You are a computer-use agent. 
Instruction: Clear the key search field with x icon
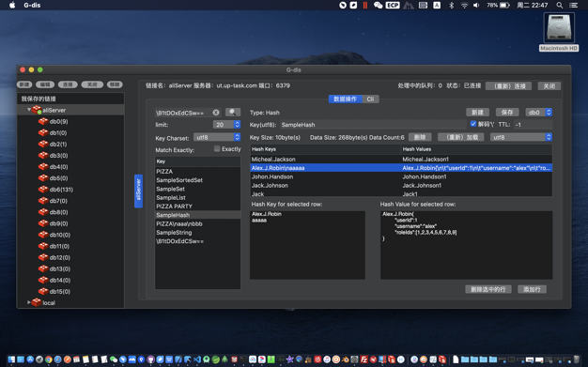point(216,113)
